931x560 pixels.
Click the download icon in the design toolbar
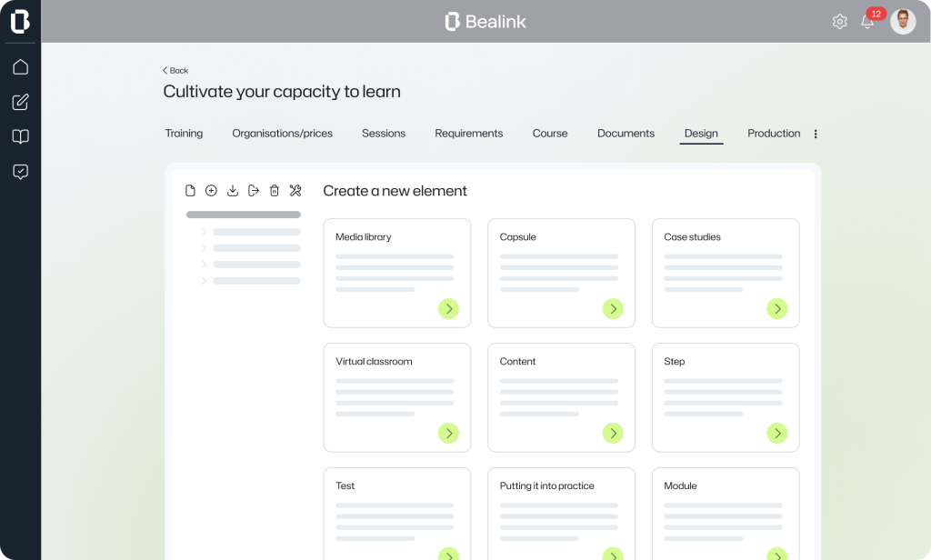(x=233, y=191)
